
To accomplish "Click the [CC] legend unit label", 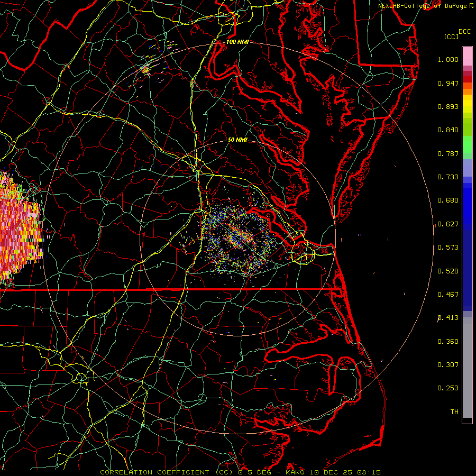I will point(451,36).
